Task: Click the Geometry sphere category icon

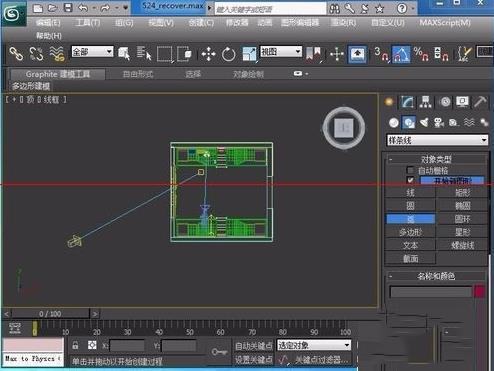Action: point(394,123)
